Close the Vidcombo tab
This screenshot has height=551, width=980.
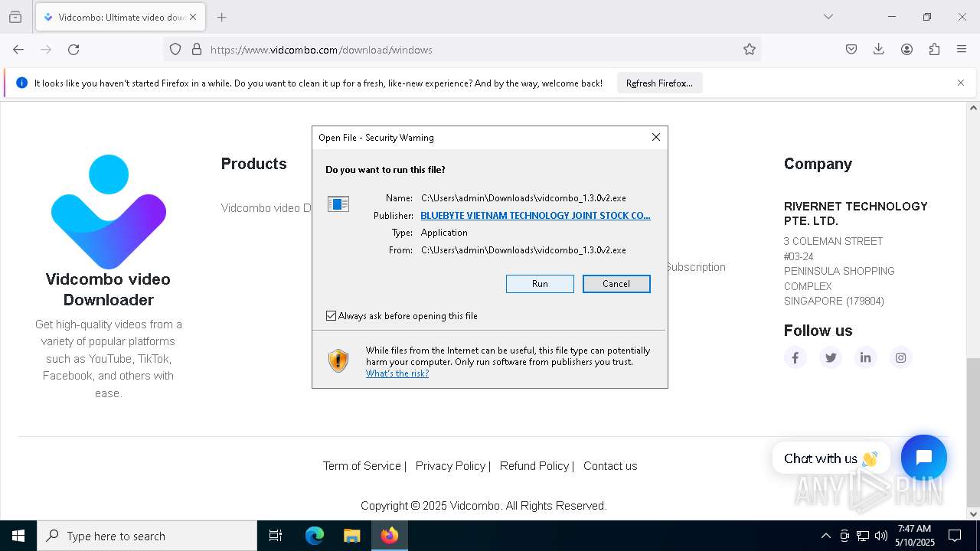(x=193, y=17)
